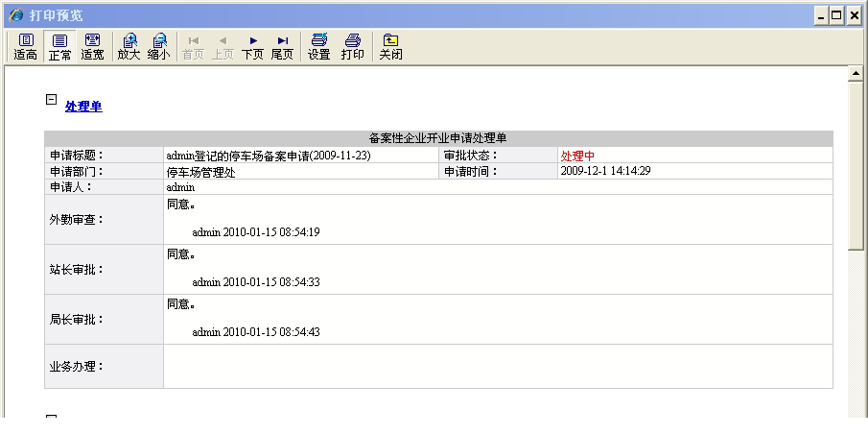Go to next page with 下页
This screenshot has width=868, height=434.
pyautogui.click(x=252, y=46)
